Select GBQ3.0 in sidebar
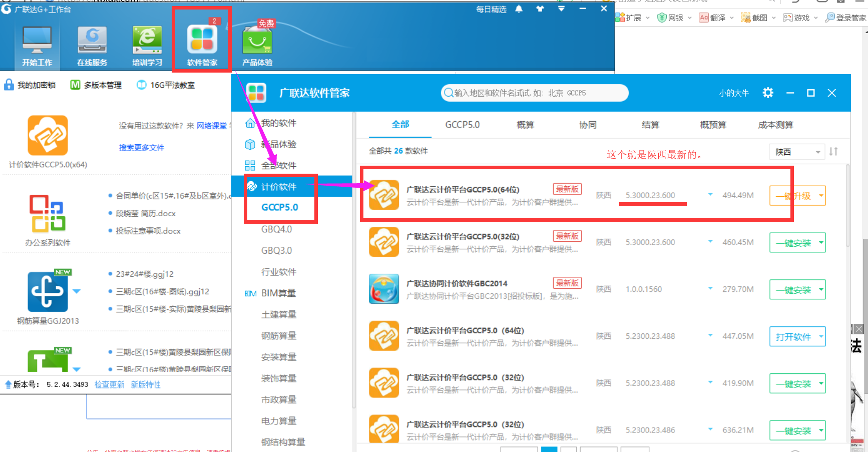The width and height of the screenshot is (868, 452). [x=276, y=250]
